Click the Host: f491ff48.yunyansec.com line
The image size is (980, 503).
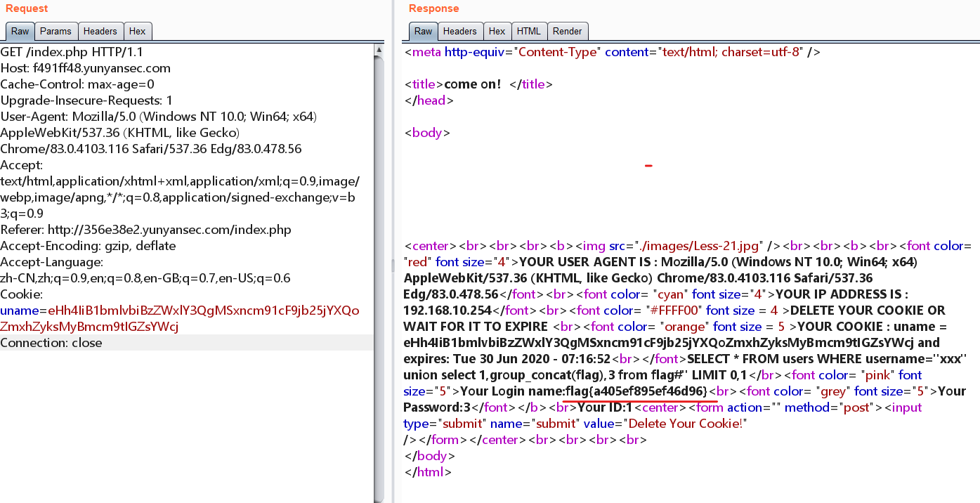86,68
